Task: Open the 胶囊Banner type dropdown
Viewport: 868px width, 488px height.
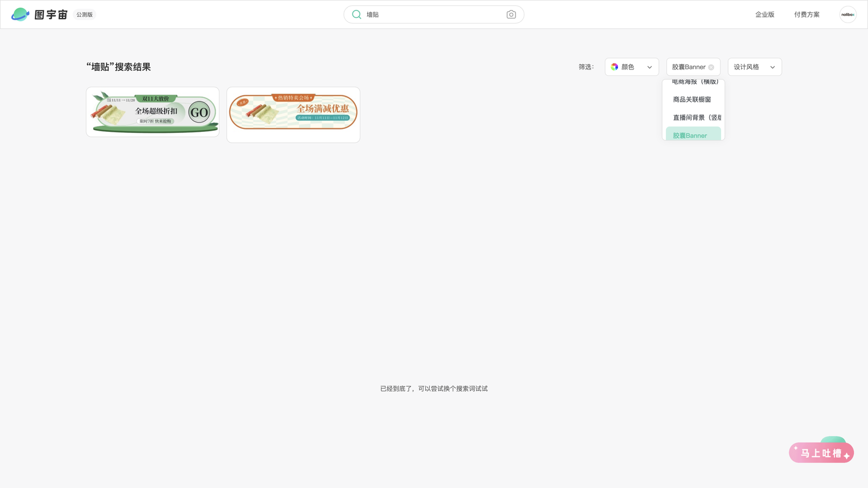Action: [693, 67]
